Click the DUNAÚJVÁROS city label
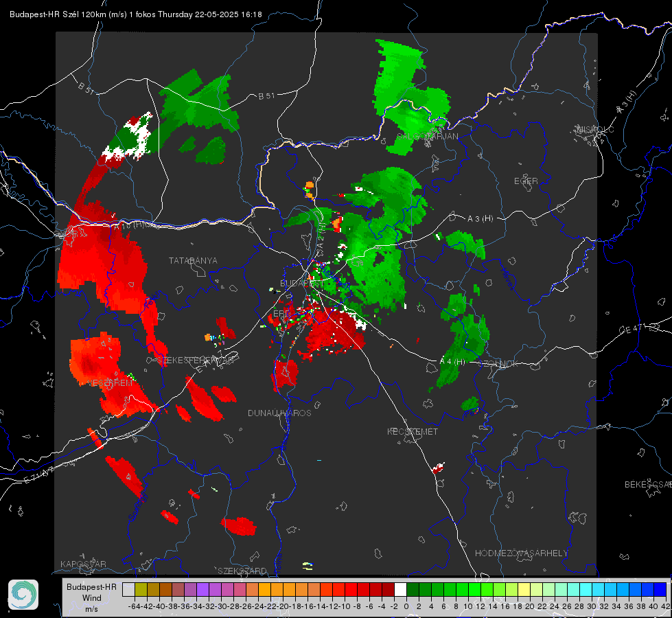The image size is (672, 618). [279, 413]
